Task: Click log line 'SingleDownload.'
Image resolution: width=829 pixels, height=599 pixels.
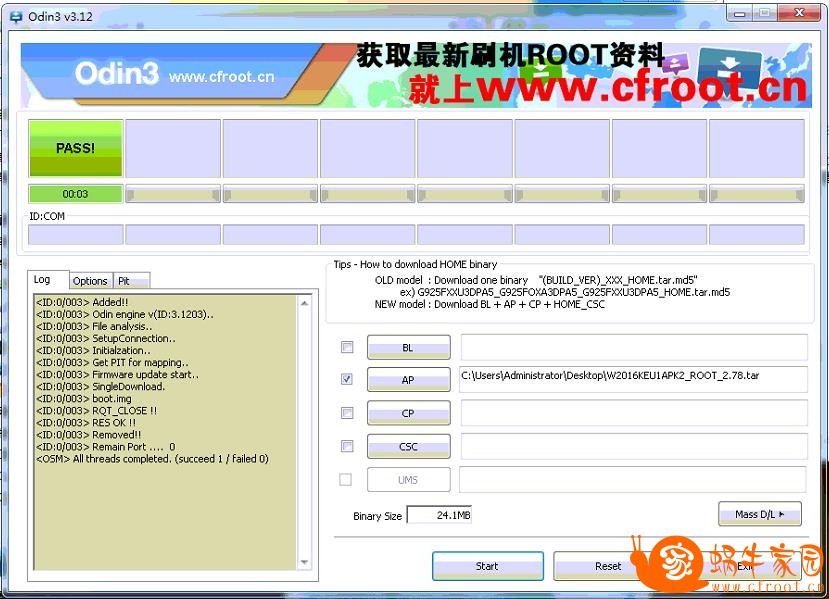Action: (100, 386)
